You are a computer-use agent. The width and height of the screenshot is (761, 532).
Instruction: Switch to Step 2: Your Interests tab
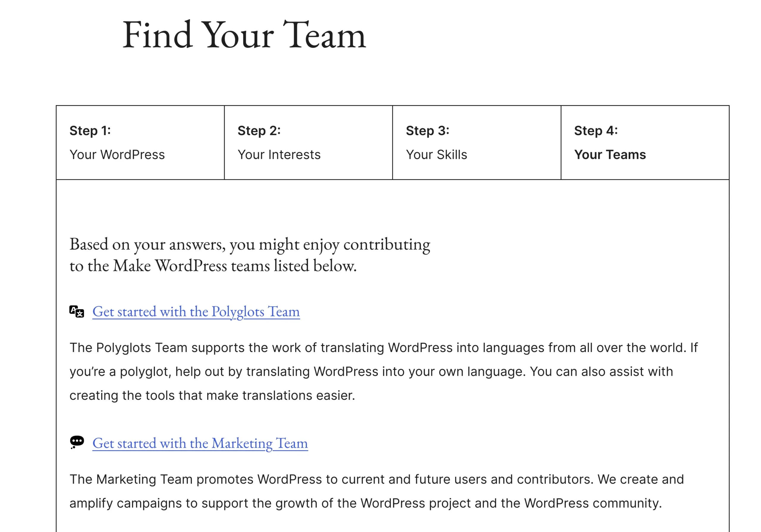pos(309,143)
